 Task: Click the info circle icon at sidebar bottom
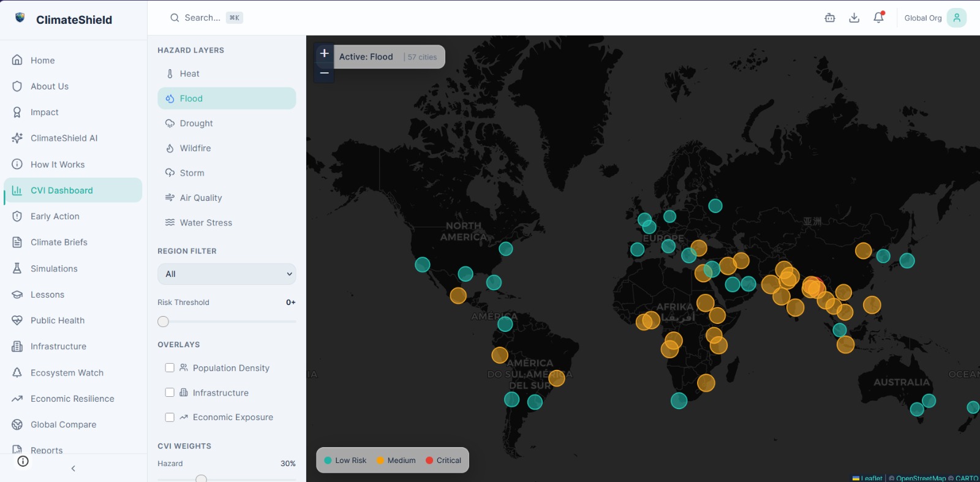tap(23, 461)
